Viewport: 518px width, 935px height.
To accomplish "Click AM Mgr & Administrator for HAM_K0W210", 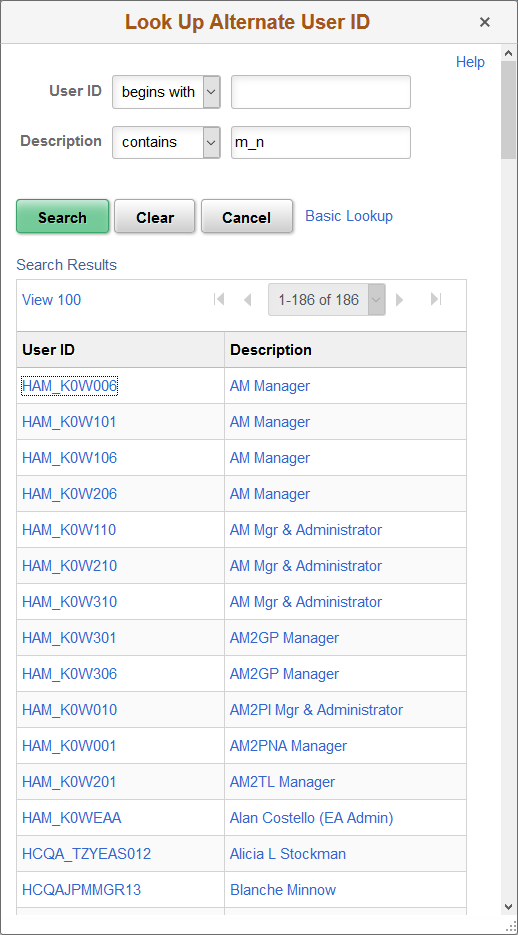I will coord(306,565).
